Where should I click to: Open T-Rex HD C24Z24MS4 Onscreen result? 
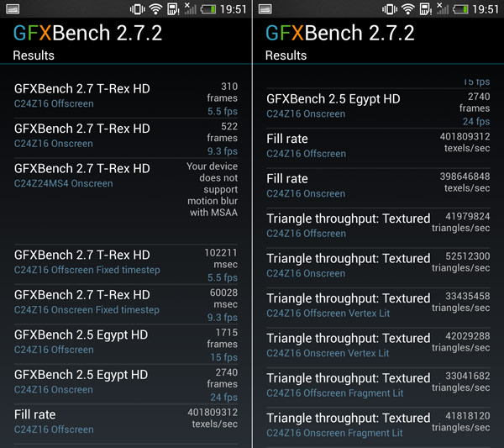[x=126, y=201]
